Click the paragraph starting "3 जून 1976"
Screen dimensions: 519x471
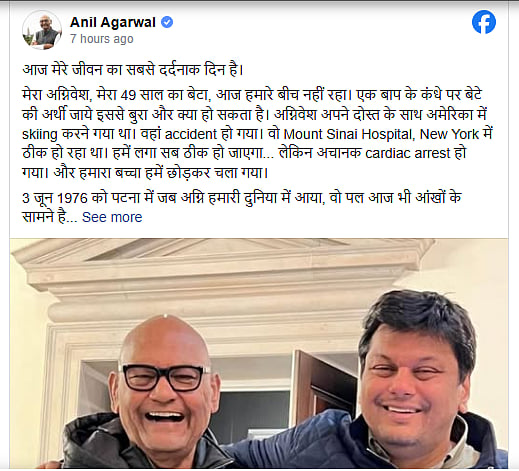pyautogui.click(x=242, y=207)
